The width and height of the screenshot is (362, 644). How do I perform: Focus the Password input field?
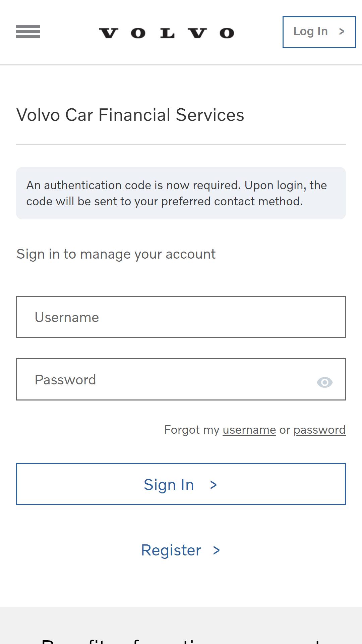[181, 379]
